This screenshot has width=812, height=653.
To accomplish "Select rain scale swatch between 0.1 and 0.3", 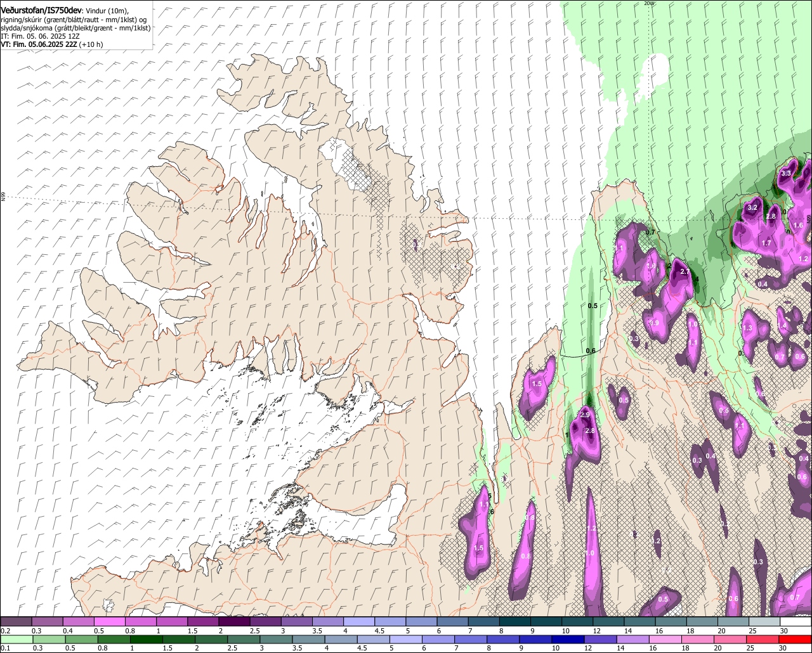I will (16, 639).
